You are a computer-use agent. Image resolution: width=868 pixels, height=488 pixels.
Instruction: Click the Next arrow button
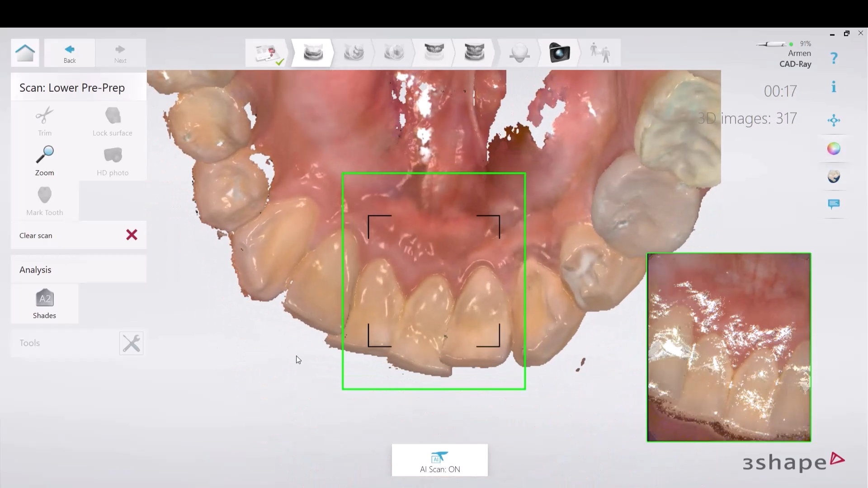120,53
